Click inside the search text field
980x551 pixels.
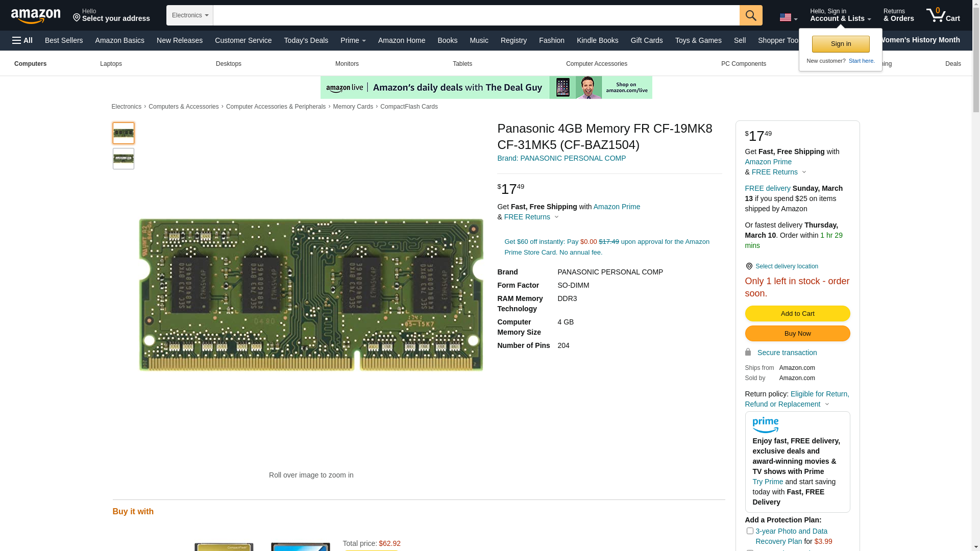[x=476, y=15]
